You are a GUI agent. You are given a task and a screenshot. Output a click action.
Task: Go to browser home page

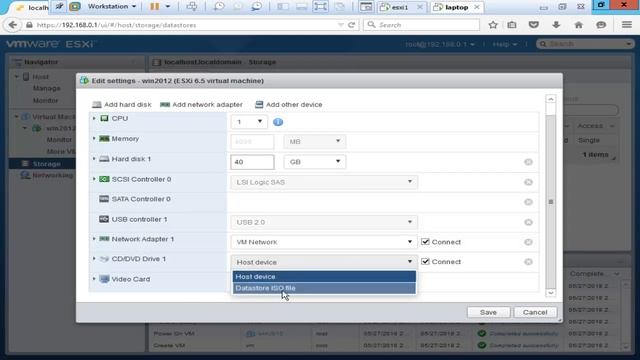pyautogui.click(x=578, y=25)
